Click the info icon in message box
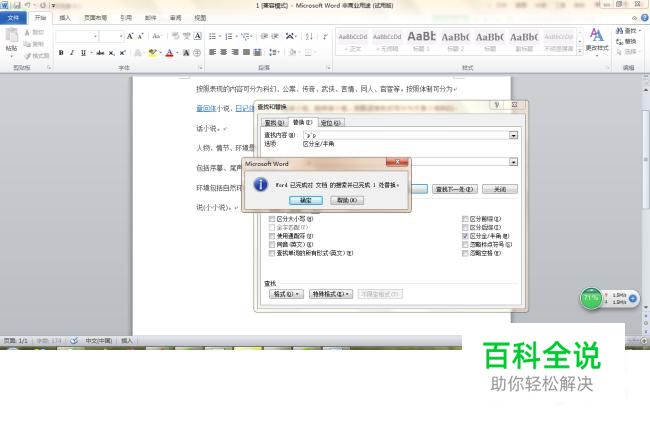This screenshot has width=650, height=427. (x=260, y=184)
